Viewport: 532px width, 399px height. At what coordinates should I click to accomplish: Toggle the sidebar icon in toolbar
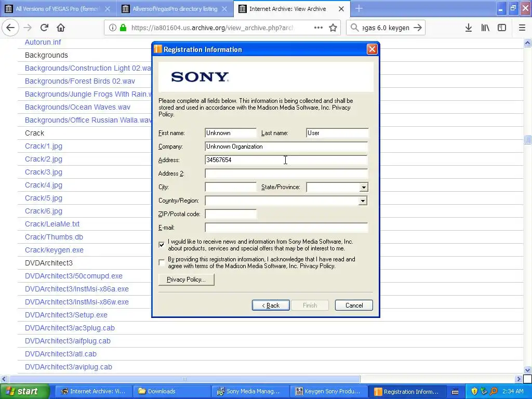tap(502, 28)
